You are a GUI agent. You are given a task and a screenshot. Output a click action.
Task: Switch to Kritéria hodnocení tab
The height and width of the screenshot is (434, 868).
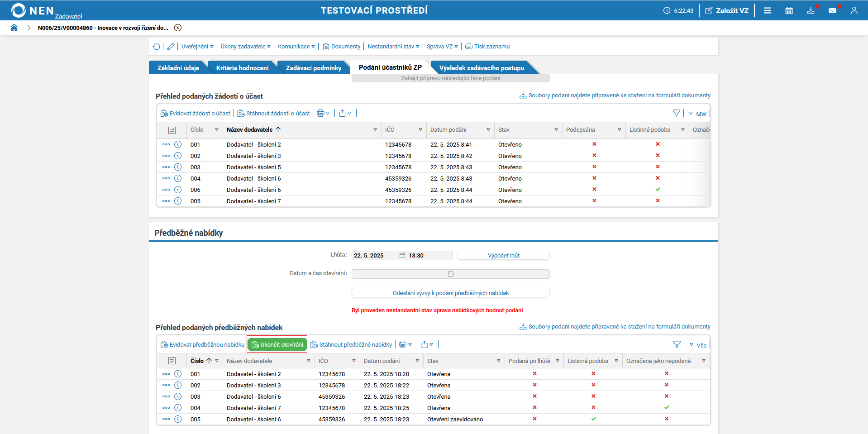(x=243, y=68)
